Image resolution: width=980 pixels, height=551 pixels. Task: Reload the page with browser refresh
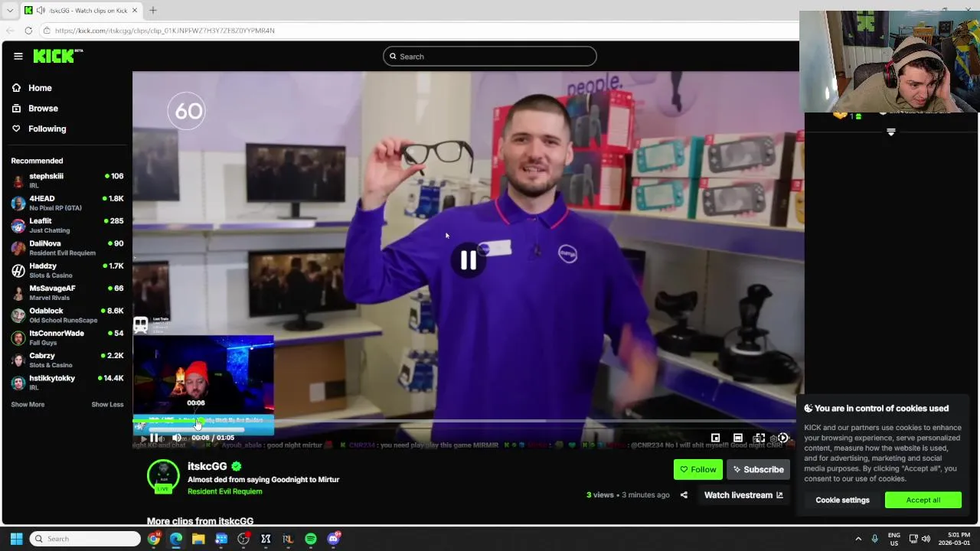click(28, 31)
